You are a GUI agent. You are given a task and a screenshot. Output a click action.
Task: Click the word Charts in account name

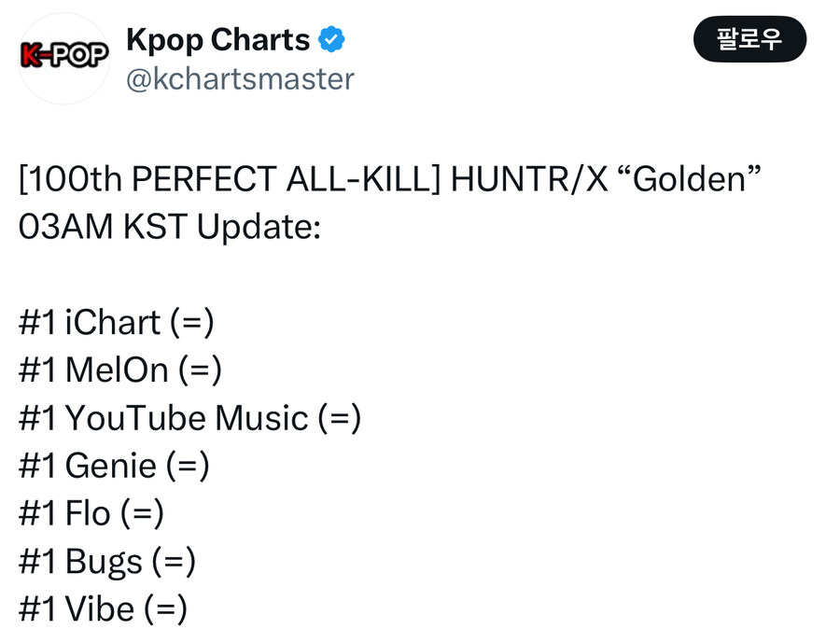click(x=259, y=40)
